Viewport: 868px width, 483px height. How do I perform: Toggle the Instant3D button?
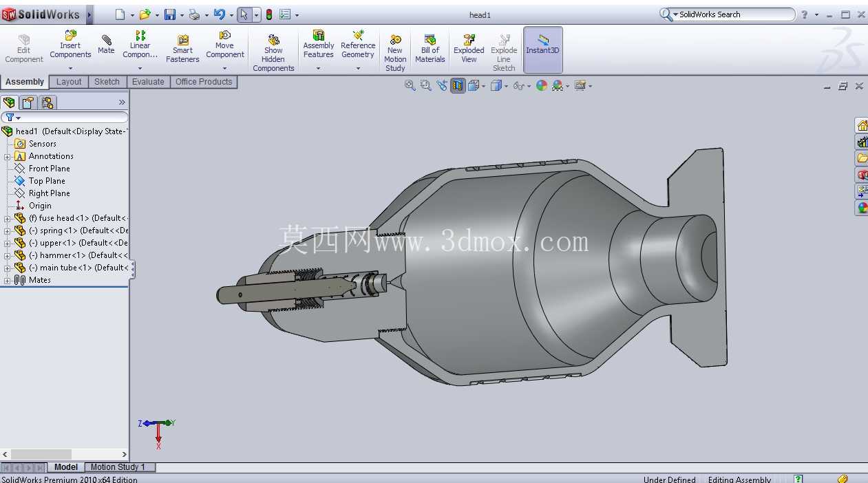[543, 50]
